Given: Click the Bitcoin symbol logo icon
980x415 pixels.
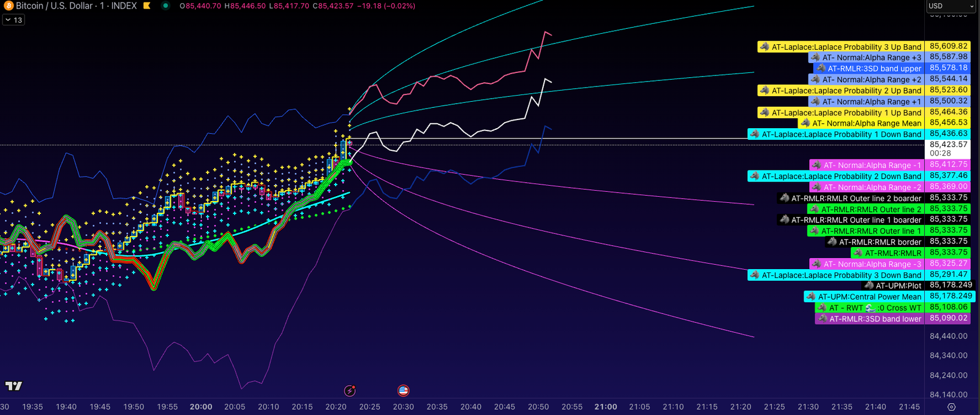Looking at the screenshot, I should [x=9, y=6].
